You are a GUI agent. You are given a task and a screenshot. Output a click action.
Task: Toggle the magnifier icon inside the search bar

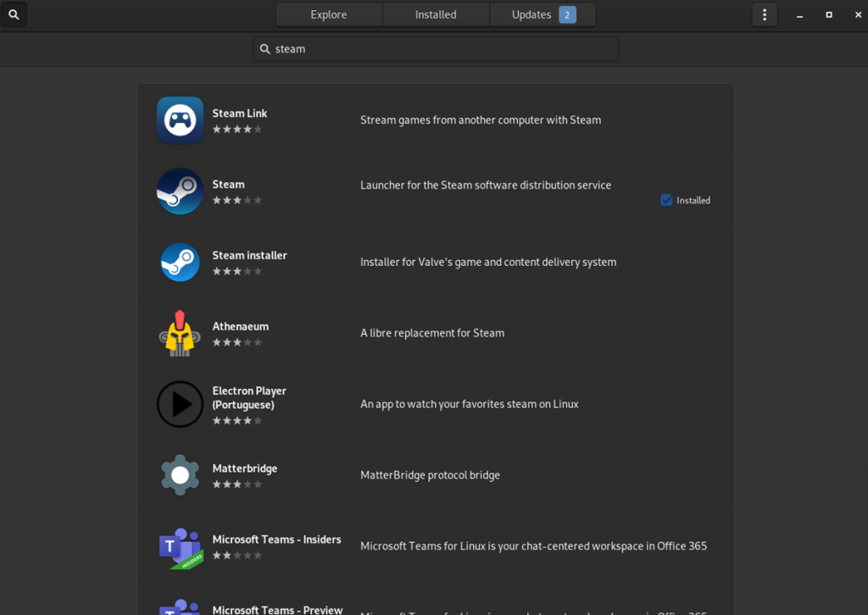265,48
